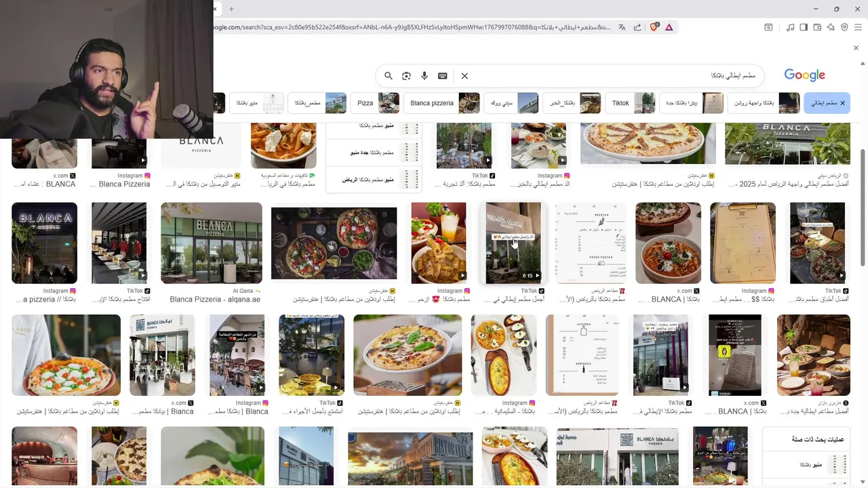Click the tab search icon left of playlist
The height and width of the screenshot is (488, 868).
(768, 27)
